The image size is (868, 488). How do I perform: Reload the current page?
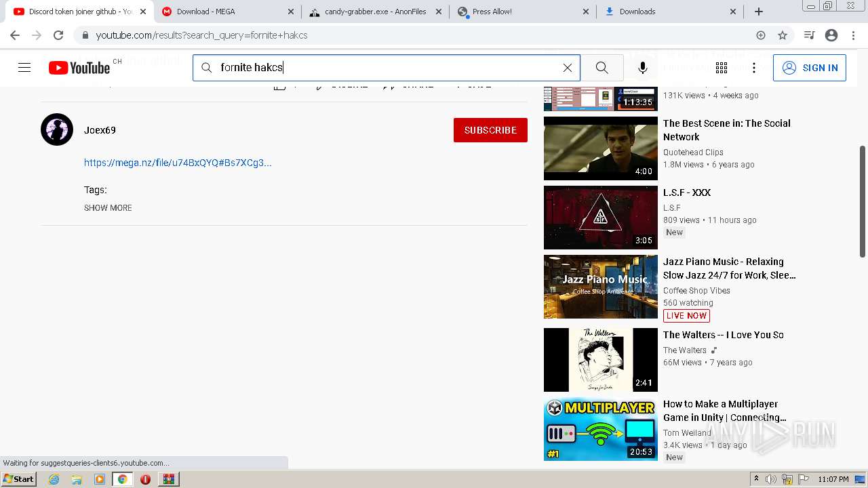(x=58, y=35)
